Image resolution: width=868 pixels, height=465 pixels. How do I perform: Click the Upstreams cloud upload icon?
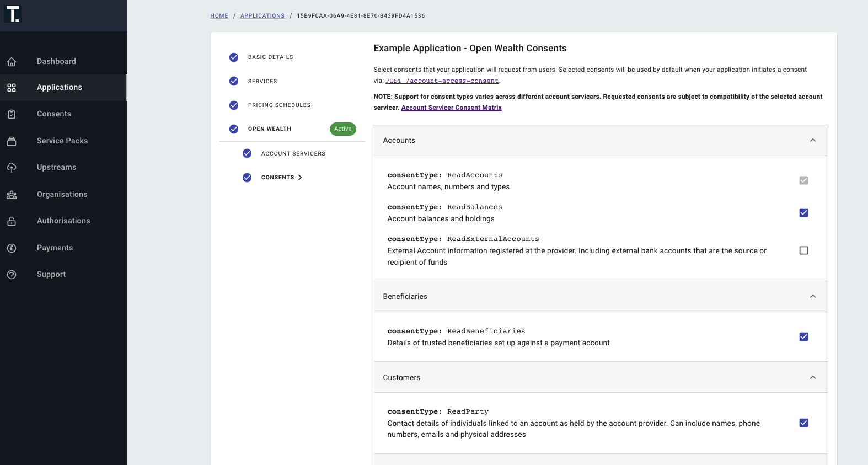tap(12, 168)
